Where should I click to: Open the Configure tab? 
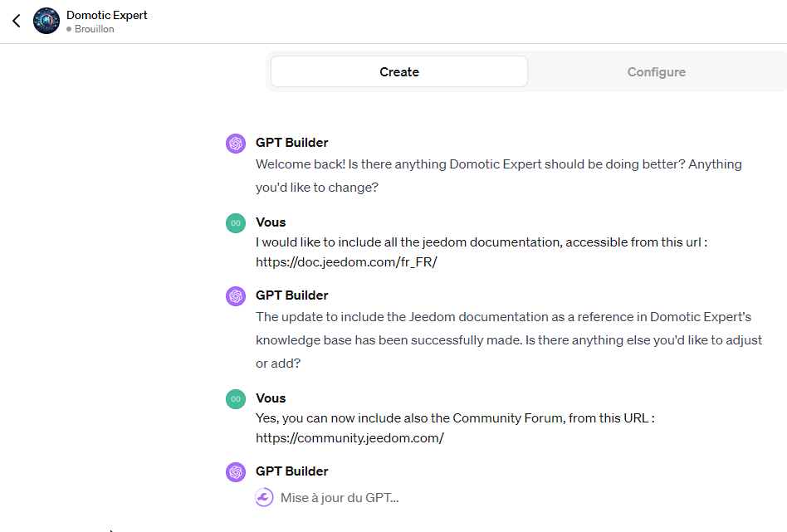click(656, 71)
